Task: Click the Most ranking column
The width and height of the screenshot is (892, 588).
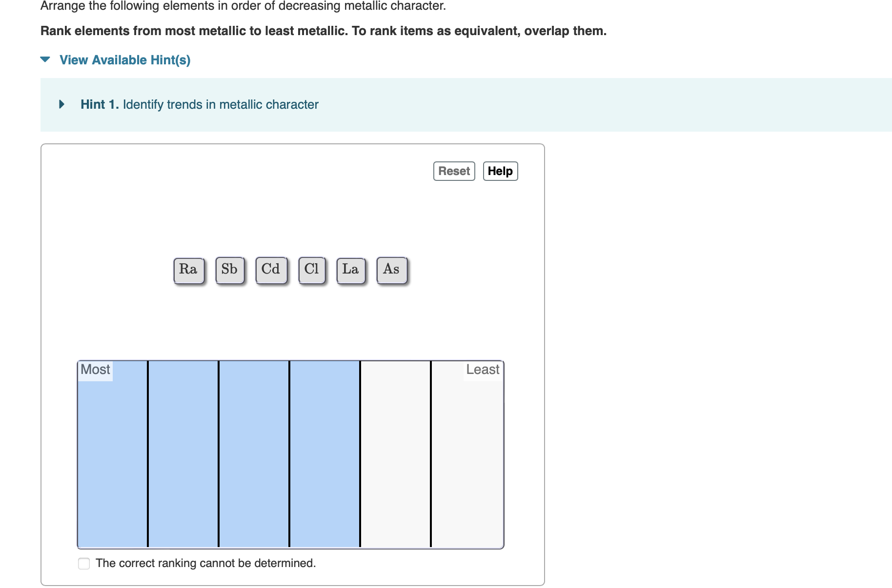Action: (x=112, y=453)
